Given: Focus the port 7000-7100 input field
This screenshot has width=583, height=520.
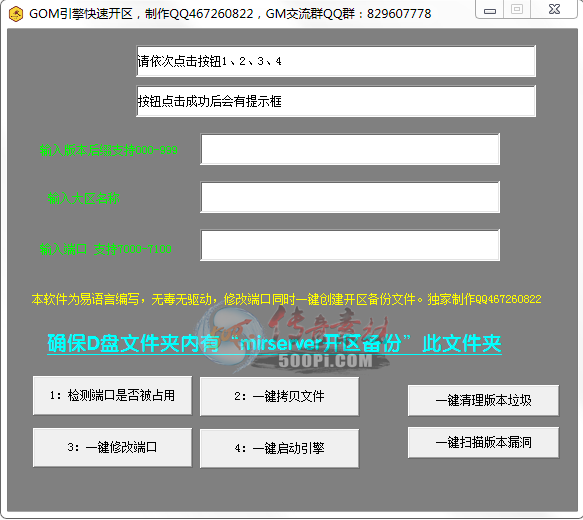Looking at the screenshot, I should 350,245.
